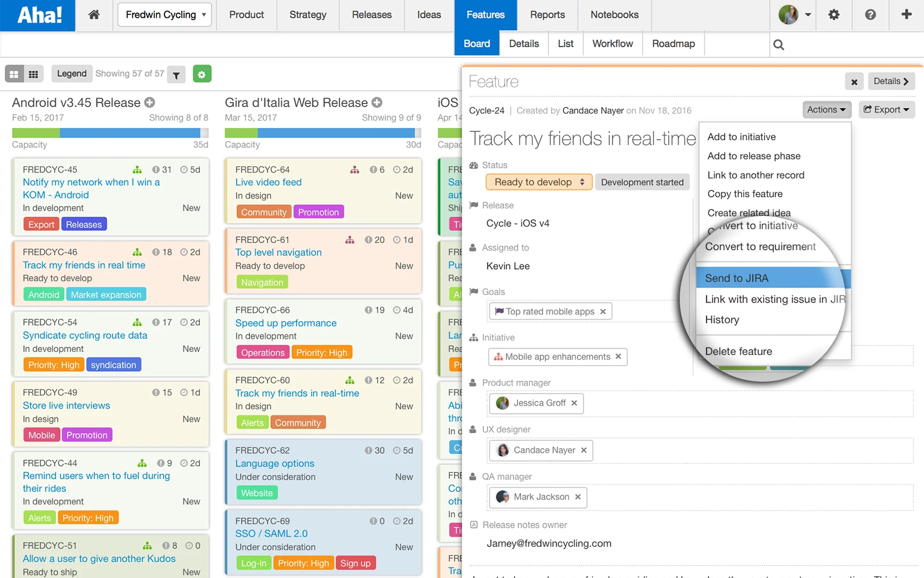The width and height of the screenshot is (924, 578).
Task: Open Speed up performance feature
Action: tap(286, 323)
